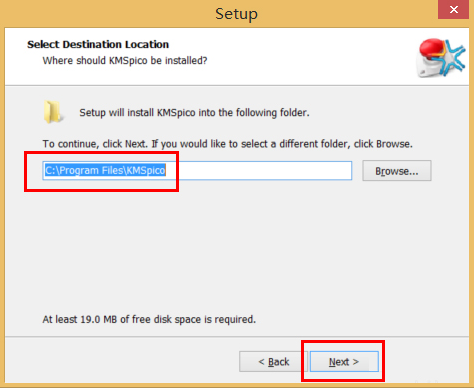Click 'Setup will install KMSpico' message
The width and height of the screenshot is (474, 389).
coord(194,113)
